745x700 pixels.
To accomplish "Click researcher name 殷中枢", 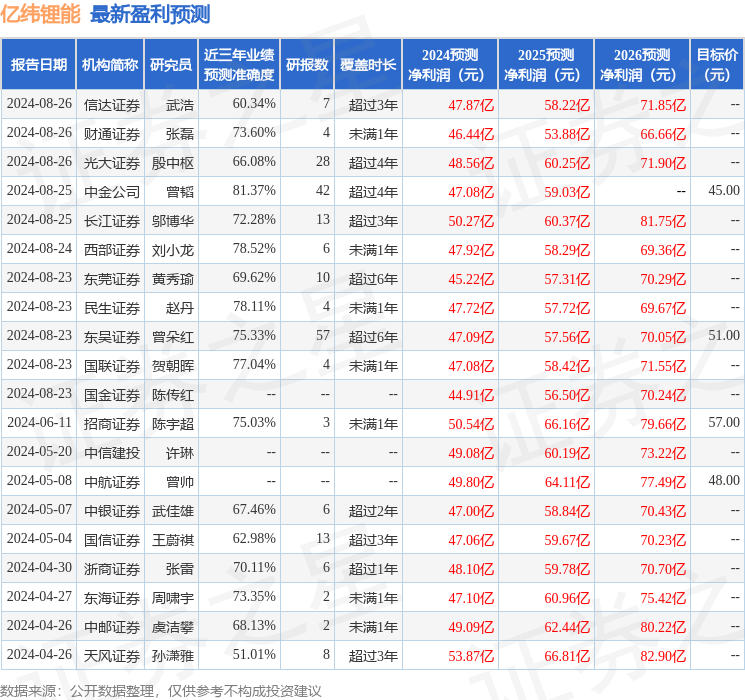I will [x=172, y=163].
